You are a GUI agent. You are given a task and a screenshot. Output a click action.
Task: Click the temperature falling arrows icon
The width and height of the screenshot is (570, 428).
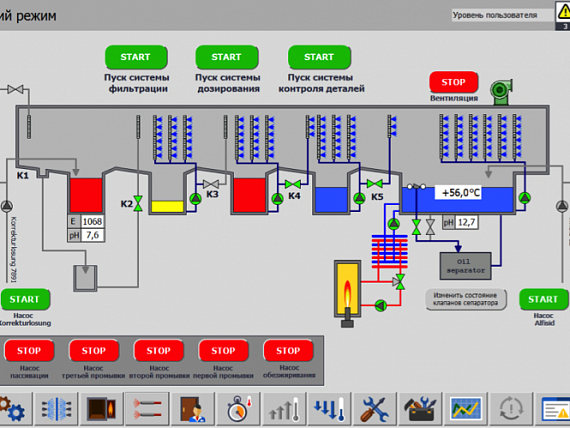[330, 409]
